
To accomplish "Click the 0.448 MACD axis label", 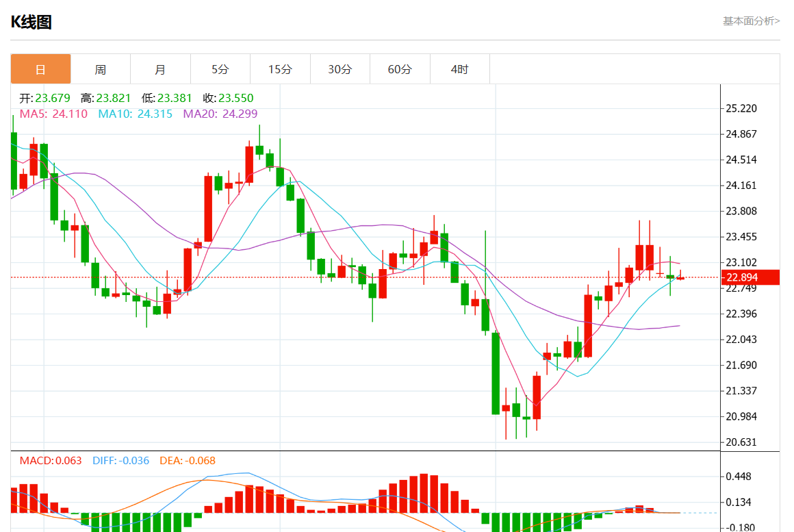I will (739, 477).
